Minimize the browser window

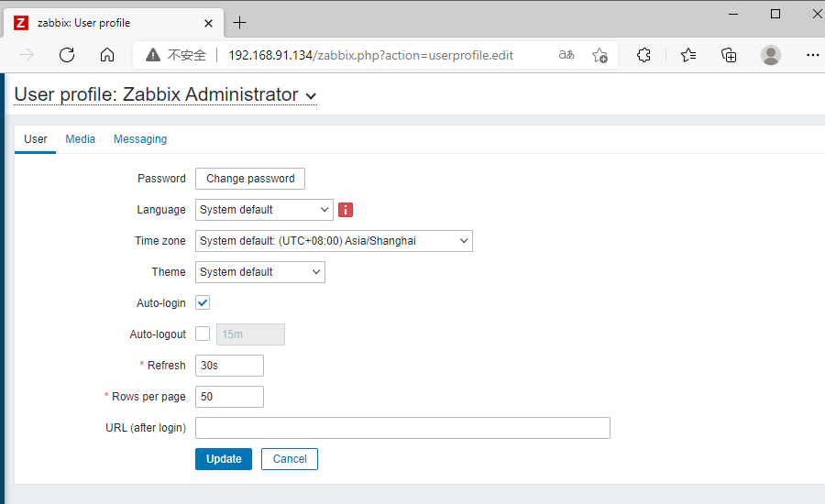pos(733,15)
